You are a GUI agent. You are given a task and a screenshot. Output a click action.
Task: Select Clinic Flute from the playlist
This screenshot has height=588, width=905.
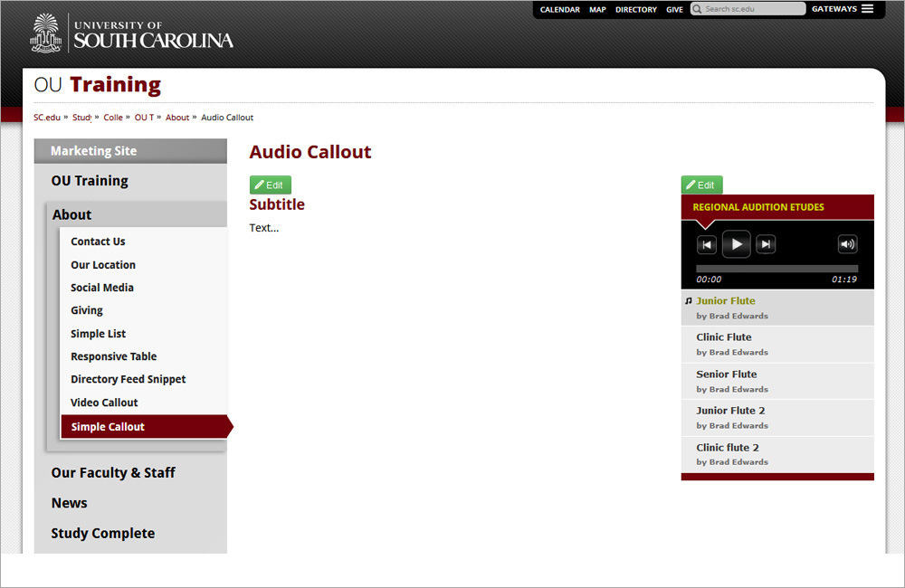tap(723, 337)
